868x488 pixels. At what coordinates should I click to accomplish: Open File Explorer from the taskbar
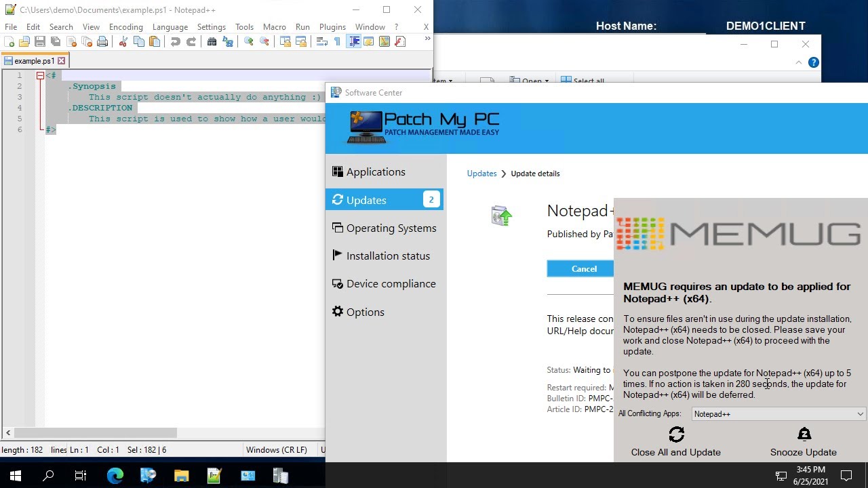tap(181, 476)
